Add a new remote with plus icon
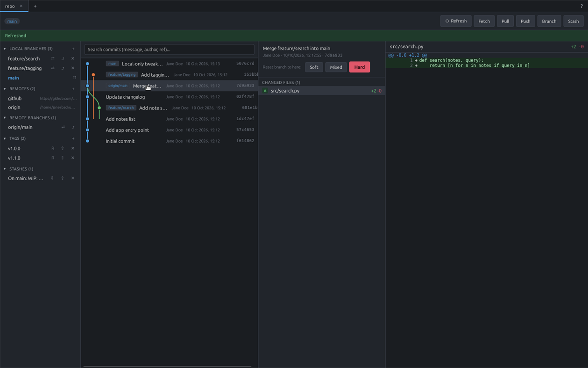The height and width of the screenshot is (368, 588). pyautogui.click(x=73, y=89)
